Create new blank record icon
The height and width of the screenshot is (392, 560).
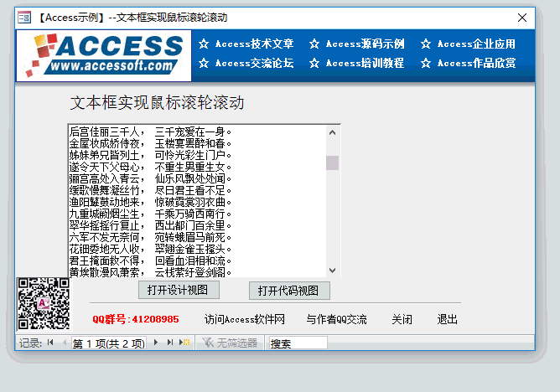184,343
